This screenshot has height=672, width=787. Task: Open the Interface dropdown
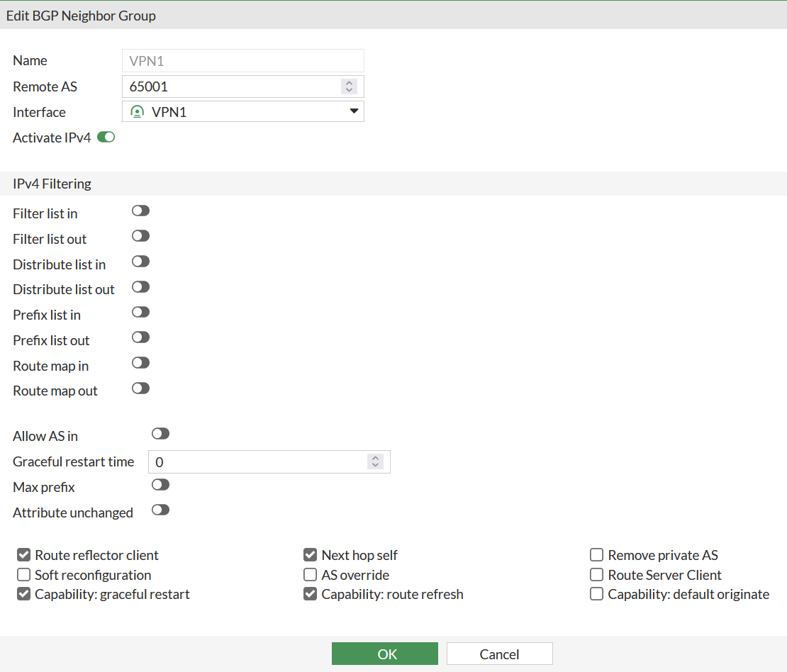tap(354, 111)
